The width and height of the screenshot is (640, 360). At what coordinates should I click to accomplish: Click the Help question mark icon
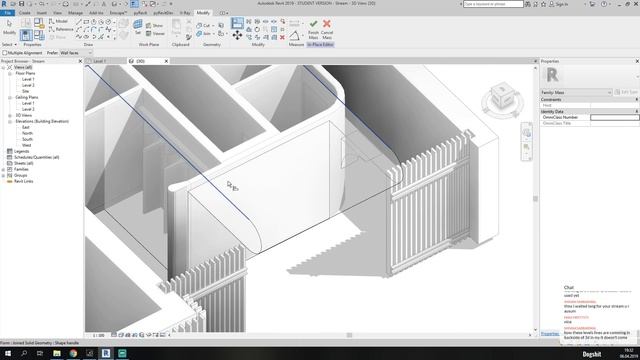pyautogui.click(x=604, y=4)
